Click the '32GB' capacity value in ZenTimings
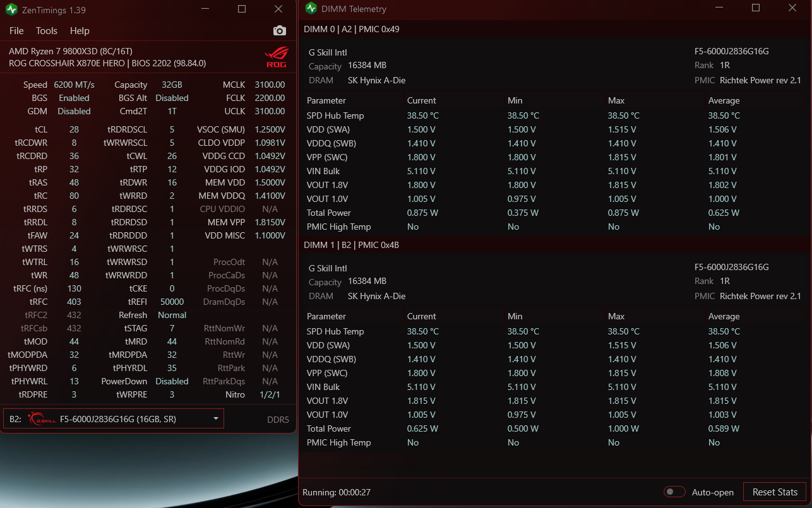812x508 pixels. (172, 85)
